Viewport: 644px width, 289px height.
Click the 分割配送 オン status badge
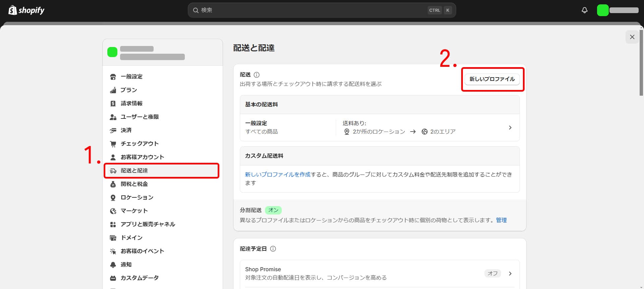pyautogui.click(x=273, y=210)
